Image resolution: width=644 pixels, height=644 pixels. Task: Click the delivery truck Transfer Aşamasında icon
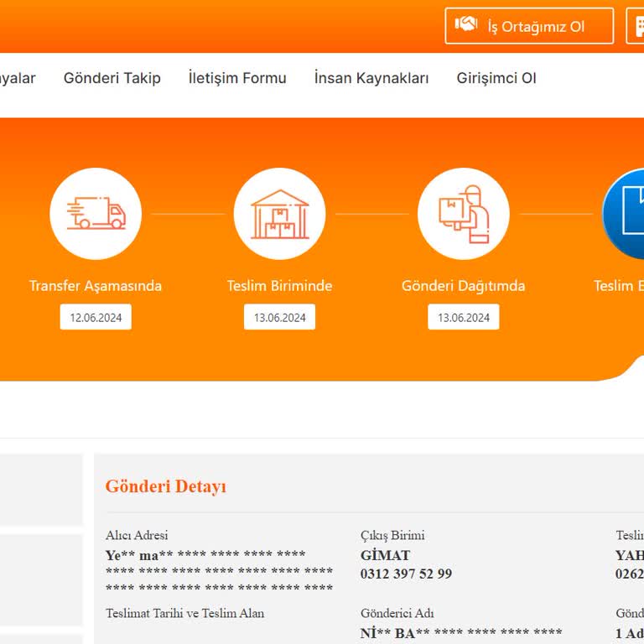[x=96, y=214]
